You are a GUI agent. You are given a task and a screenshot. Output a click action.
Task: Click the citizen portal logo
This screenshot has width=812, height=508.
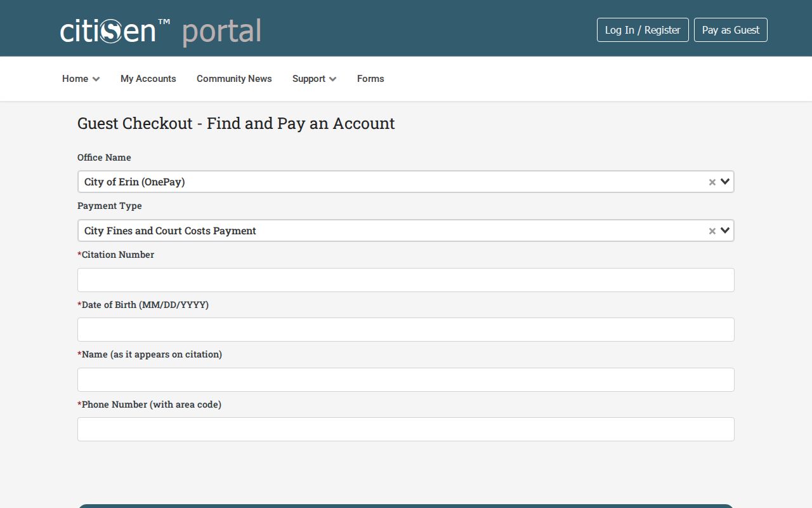160,31
